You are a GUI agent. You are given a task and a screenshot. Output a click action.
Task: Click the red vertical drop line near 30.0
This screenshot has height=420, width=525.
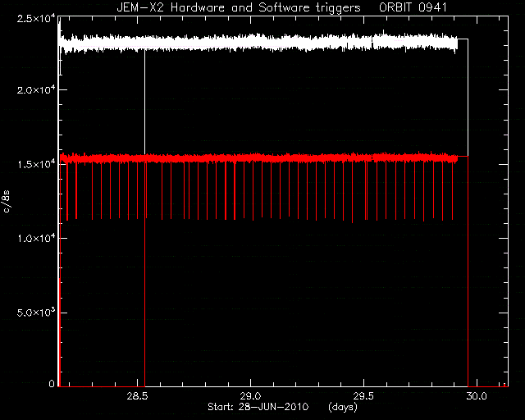point(468,272)
